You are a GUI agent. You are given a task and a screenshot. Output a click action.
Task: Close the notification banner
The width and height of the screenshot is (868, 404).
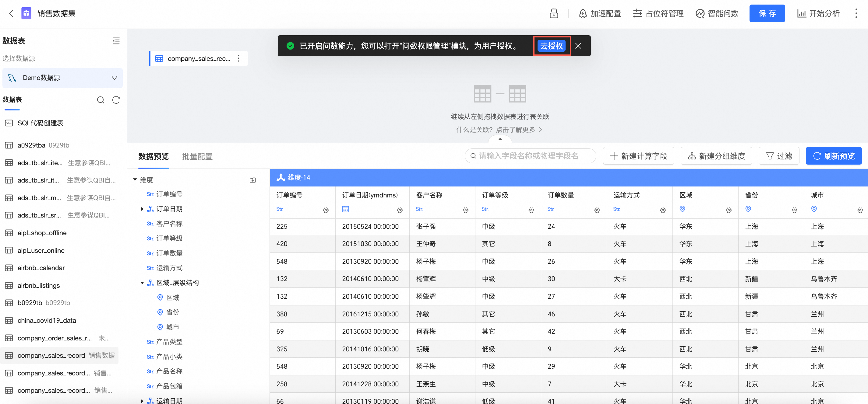pyautogui.click(x=578, y=46)
